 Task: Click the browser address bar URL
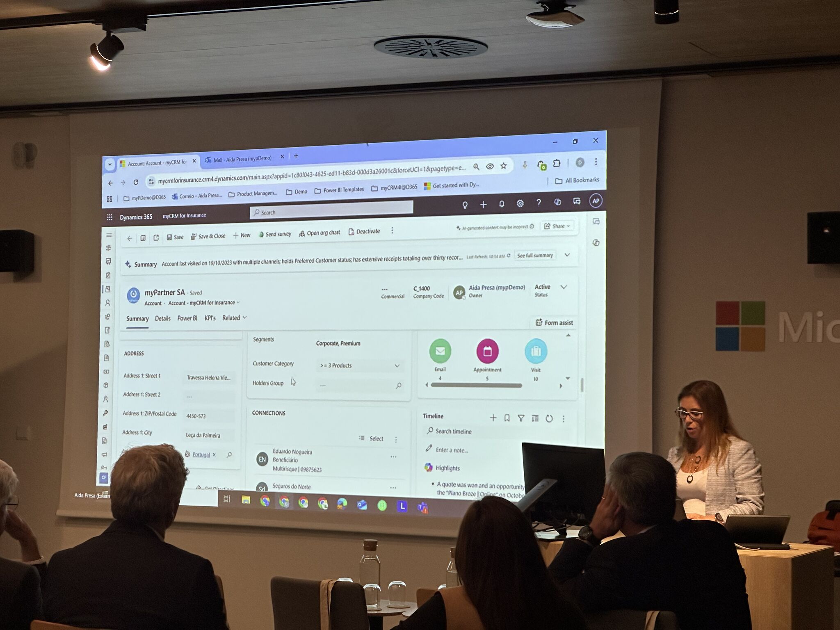point(312,173)
